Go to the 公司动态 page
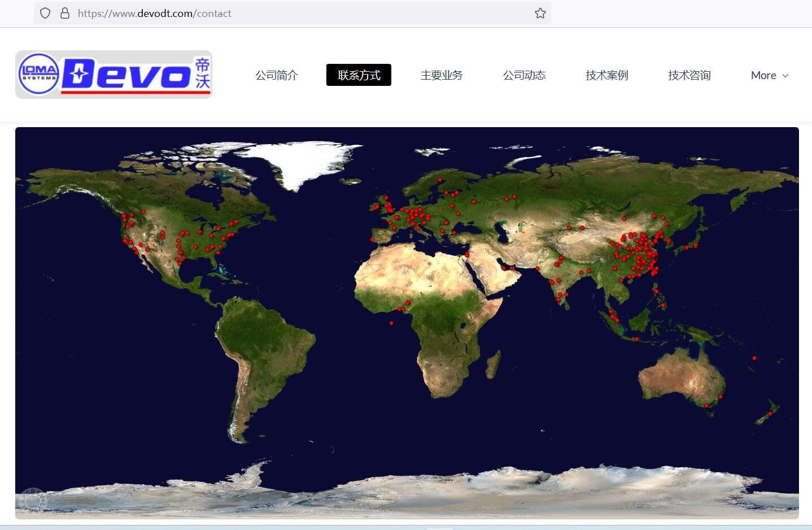This screenshot has width=812, height=530. coord(525,75)
